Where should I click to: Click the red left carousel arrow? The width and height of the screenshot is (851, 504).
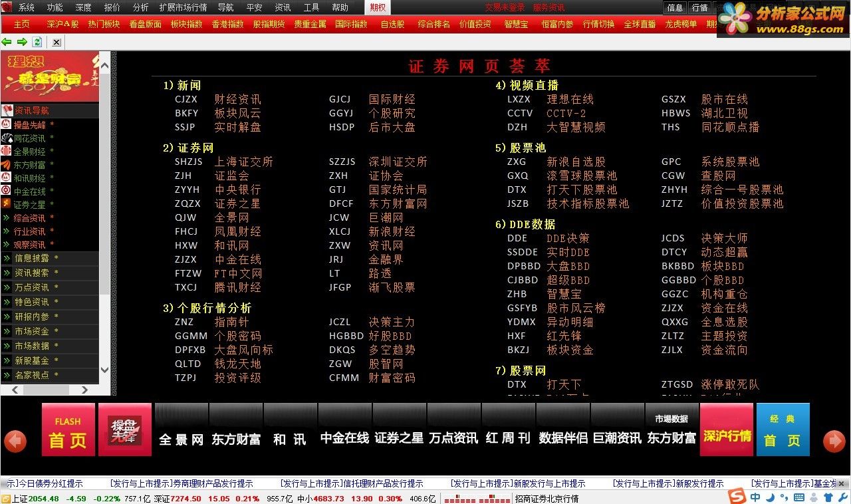pos(15,441)
